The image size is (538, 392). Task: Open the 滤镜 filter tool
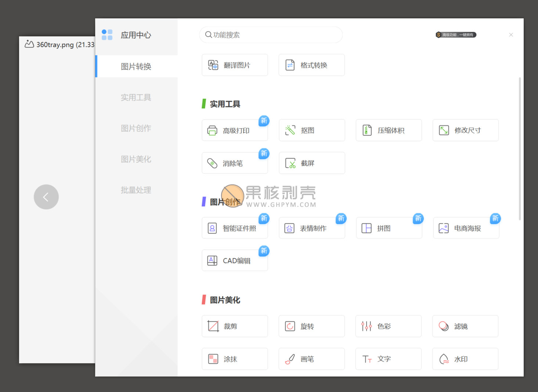(465, 326)
